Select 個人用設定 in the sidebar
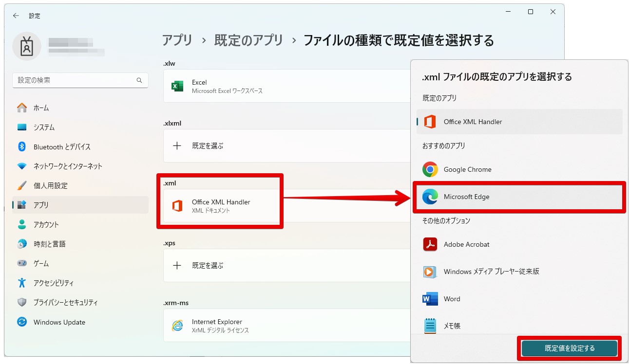Viewport: 629px width, 364px height. click(80, 185)
